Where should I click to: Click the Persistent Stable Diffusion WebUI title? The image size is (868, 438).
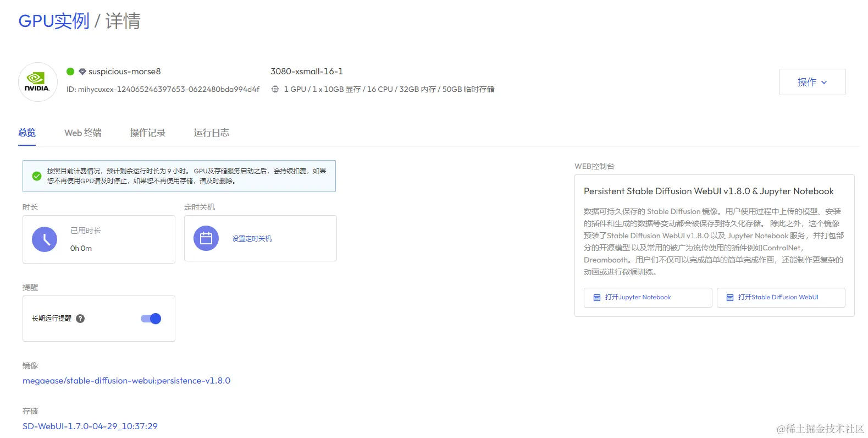click(709, 191)
